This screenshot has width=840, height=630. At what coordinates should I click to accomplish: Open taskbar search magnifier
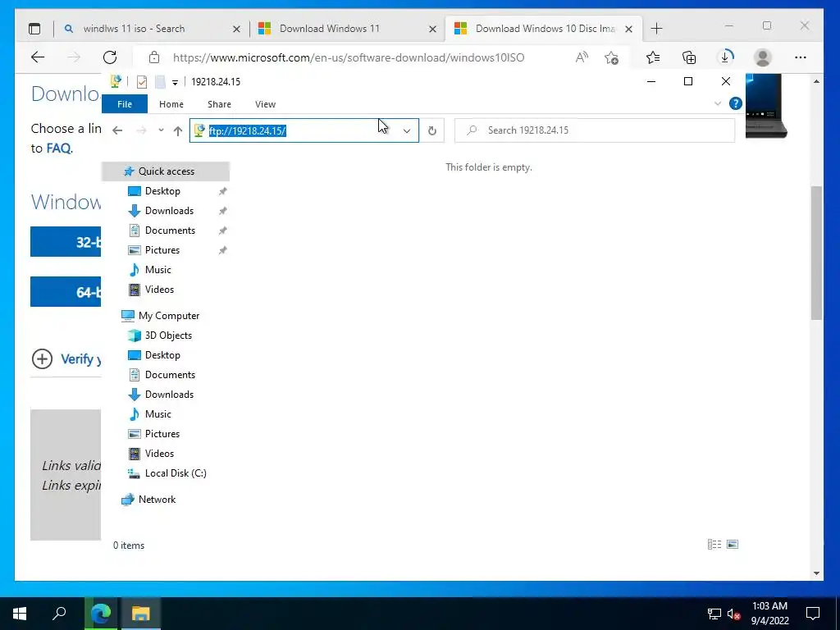[x=59, y=614]
